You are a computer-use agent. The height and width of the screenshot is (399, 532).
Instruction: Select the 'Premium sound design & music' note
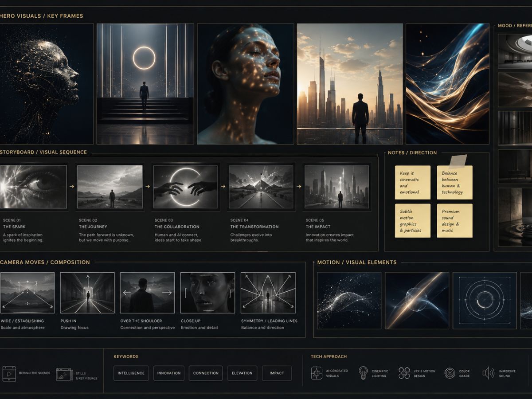454,221
